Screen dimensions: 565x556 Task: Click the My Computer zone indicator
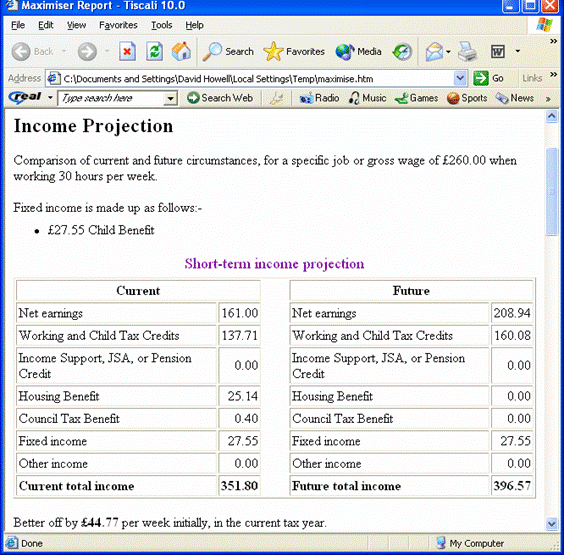click(x=470, y=543)
